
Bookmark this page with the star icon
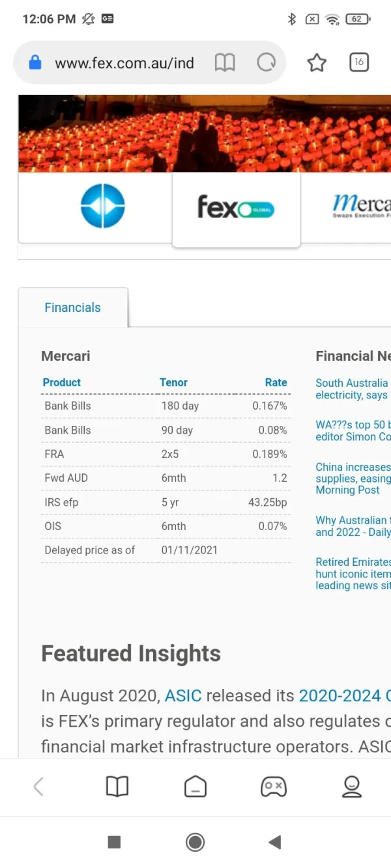coord(317,63)
